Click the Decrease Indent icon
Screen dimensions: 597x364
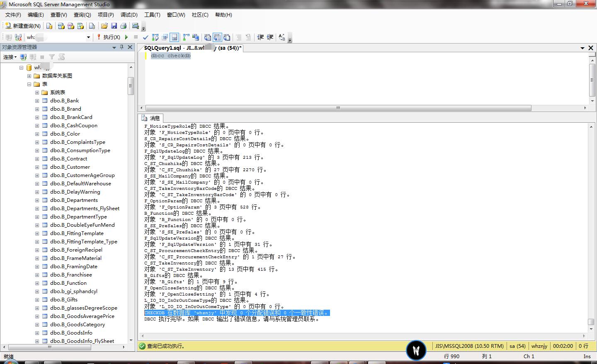pos(260,37)
